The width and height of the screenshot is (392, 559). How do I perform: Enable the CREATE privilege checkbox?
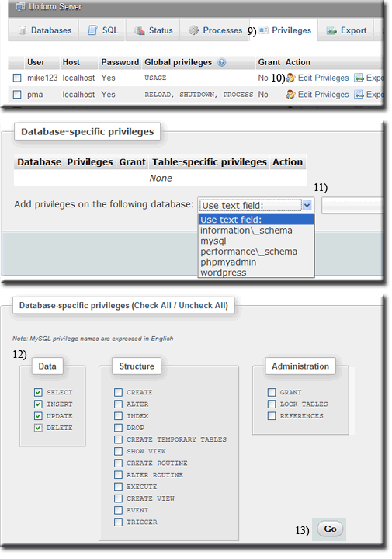(x=118, y=392)
